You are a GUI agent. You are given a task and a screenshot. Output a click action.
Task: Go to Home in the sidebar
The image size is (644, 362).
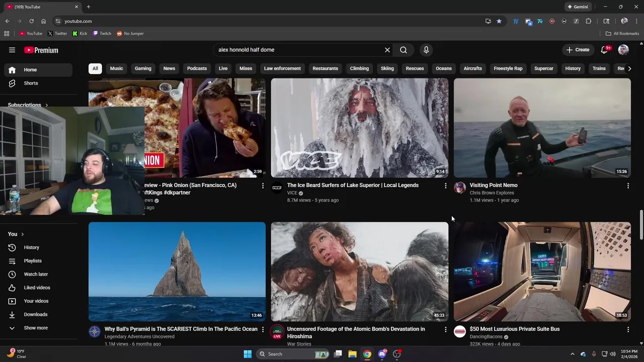click(x=38, y=70)
